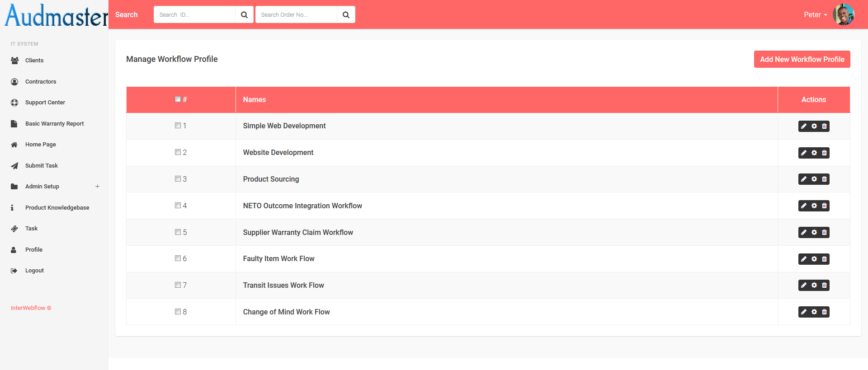868x370 pixels.
Task: Delete the Faulty Item Work Flow
Action: click(x=824, y=259)
